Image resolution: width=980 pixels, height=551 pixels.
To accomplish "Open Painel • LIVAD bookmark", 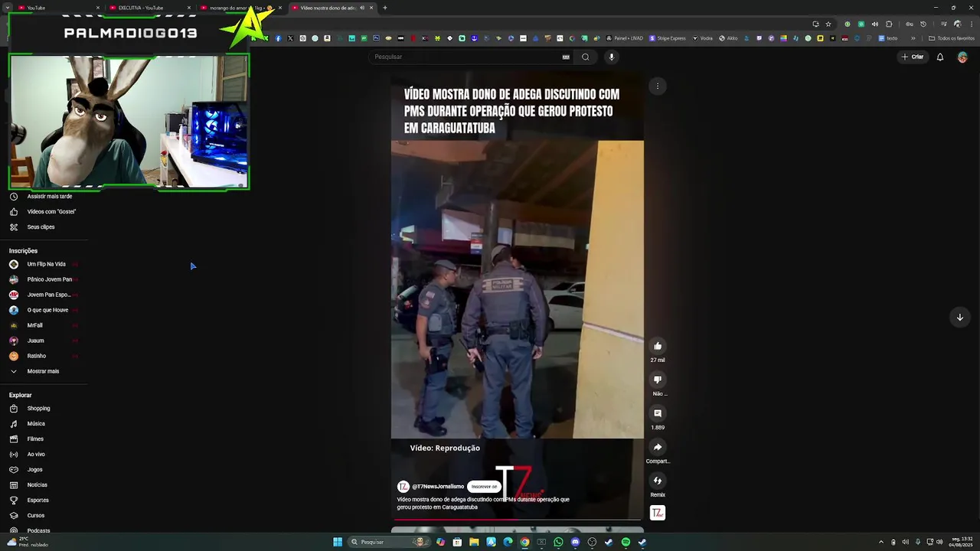I will point(624,38).
